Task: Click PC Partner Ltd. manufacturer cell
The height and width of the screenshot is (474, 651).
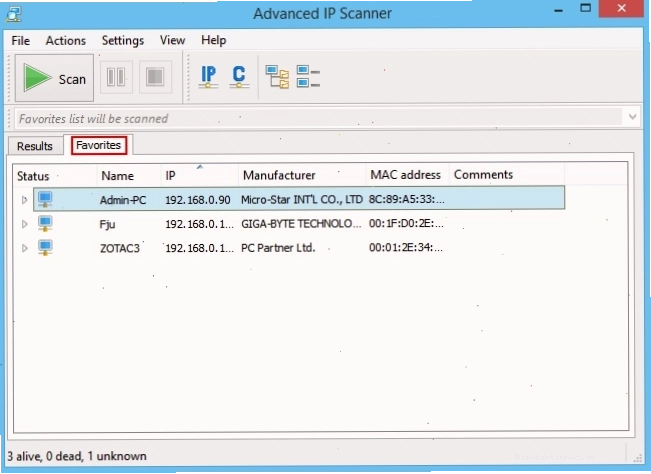Action: (278, 248)
